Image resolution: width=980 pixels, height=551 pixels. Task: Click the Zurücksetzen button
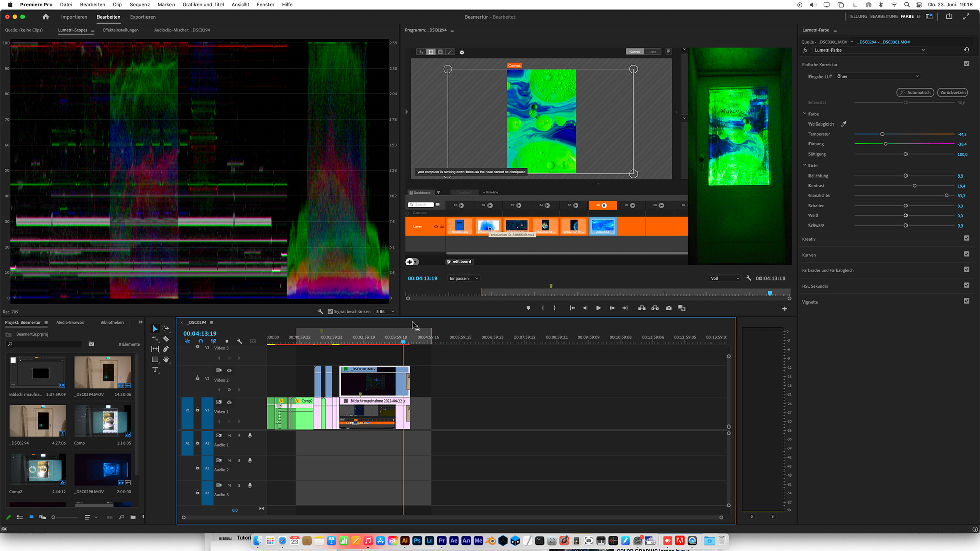[952, 93]
